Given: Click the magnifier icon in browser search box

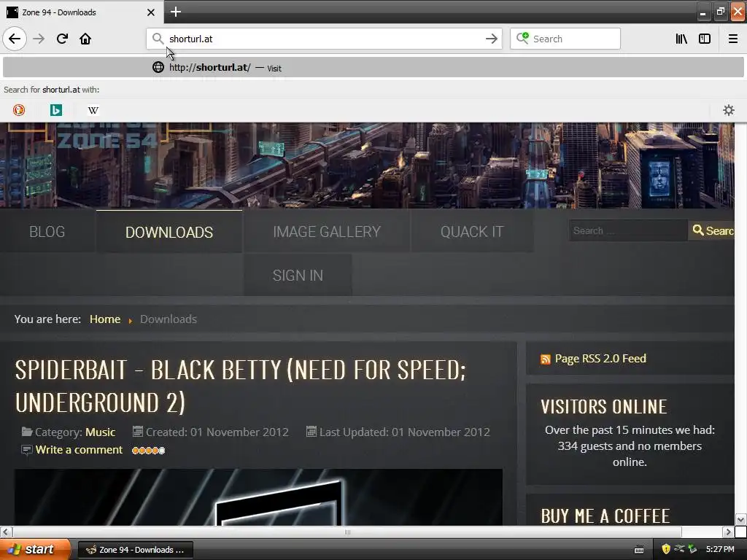Looking at the screenshot, I should (522, 39).
